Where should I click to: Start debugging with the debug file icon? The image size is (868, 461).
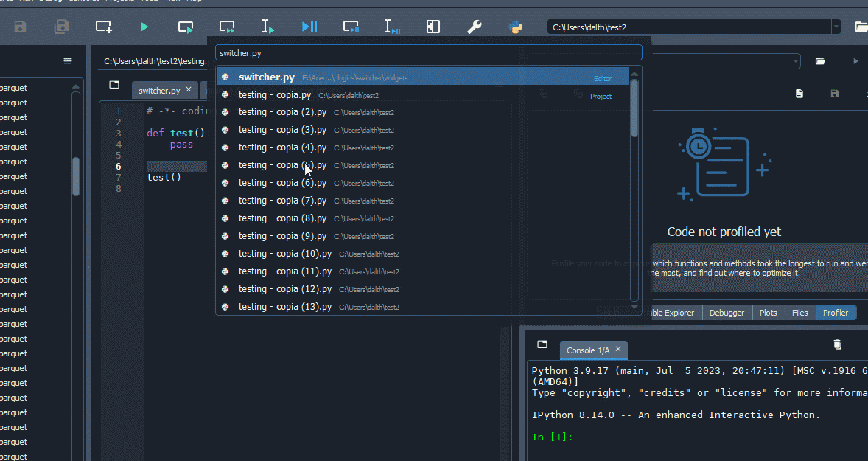(309, 26)
